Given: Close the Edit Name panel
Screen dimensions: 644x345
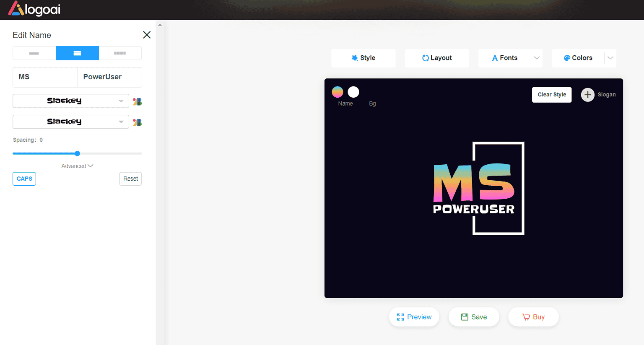Looking at the screenshot, I should pyautogui.click(x=147, y=35).
